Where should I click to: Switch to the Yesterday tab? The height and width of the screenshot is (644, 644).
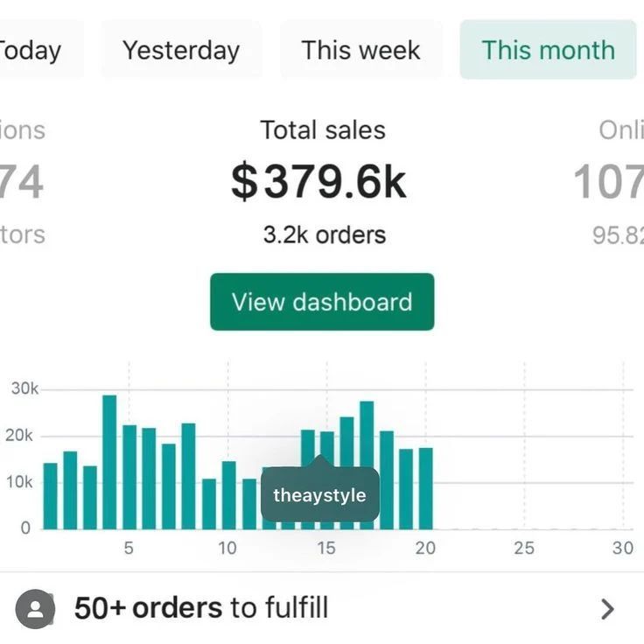181,50
